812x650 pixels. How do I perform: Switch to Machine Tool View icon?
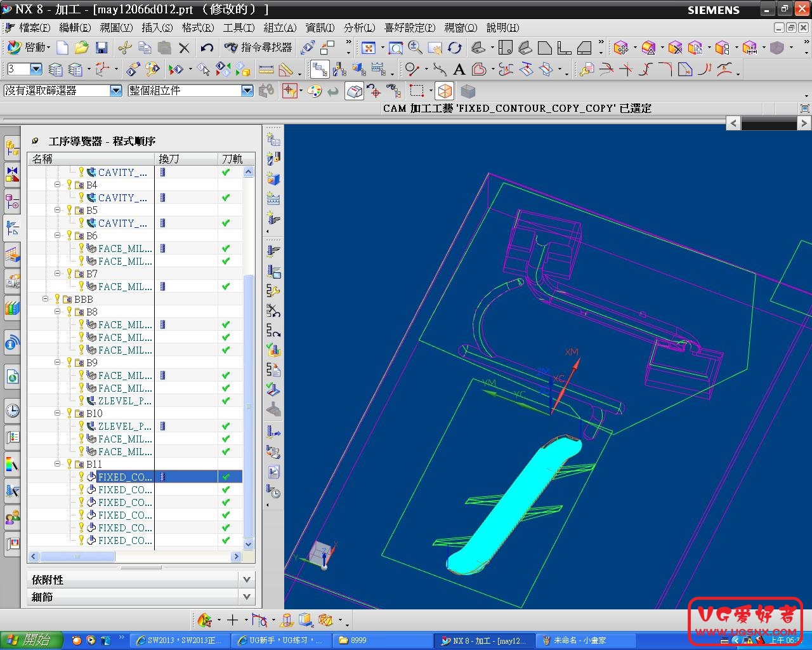pyautogui.click(x=339, y=69)
